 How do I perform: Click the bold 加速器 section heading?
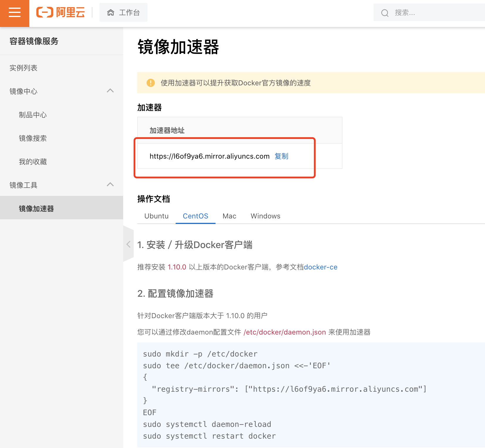150,108
